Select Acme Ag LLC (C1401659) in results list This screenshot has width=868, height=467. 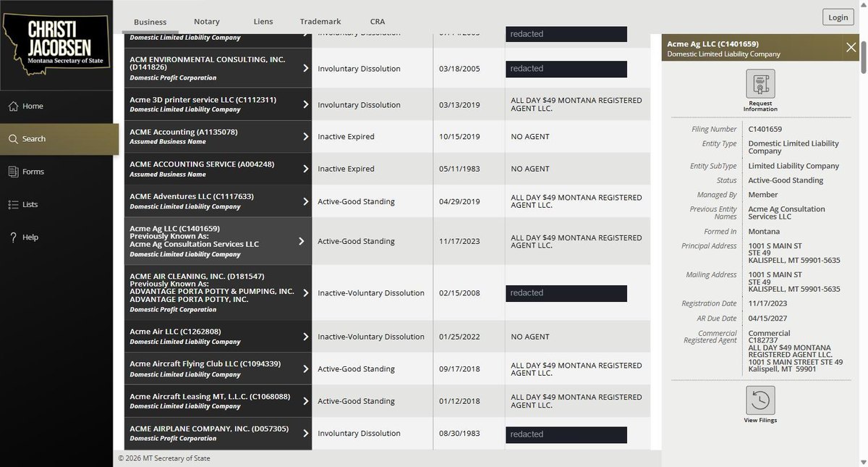[174, 229]
